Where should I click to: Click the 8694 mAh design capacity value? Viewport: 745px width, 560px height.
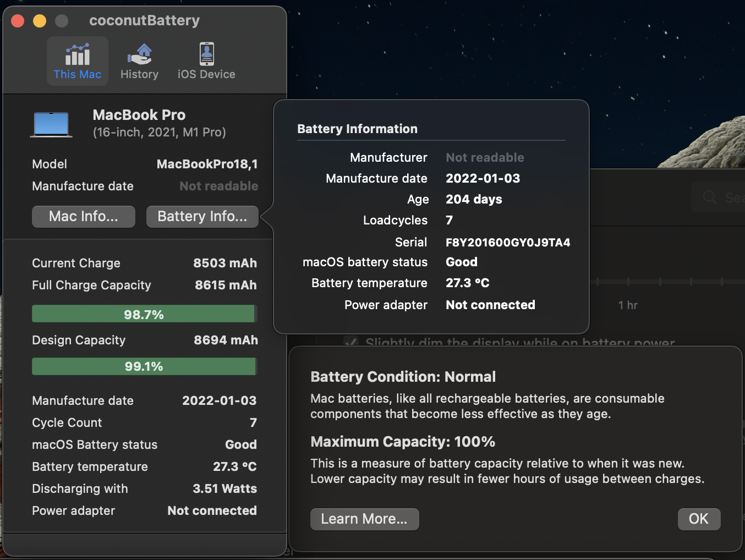coord(226,340)
